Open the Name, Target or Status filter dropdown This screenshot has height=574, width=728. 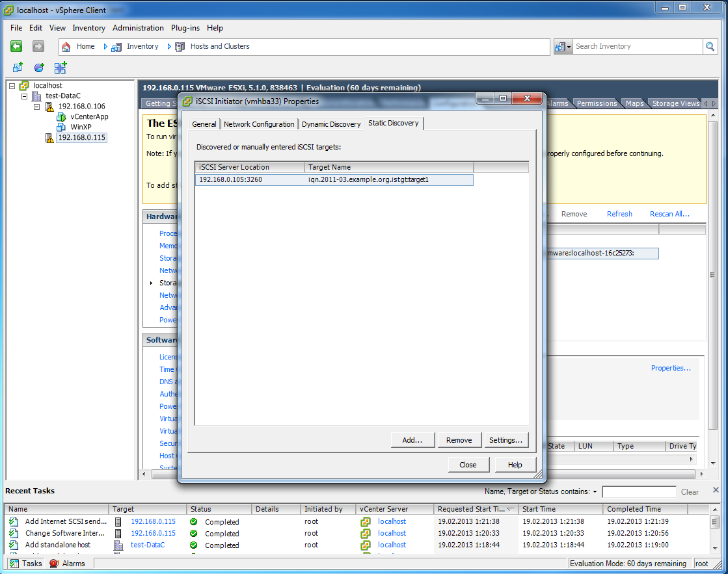[x=595, y=491]
